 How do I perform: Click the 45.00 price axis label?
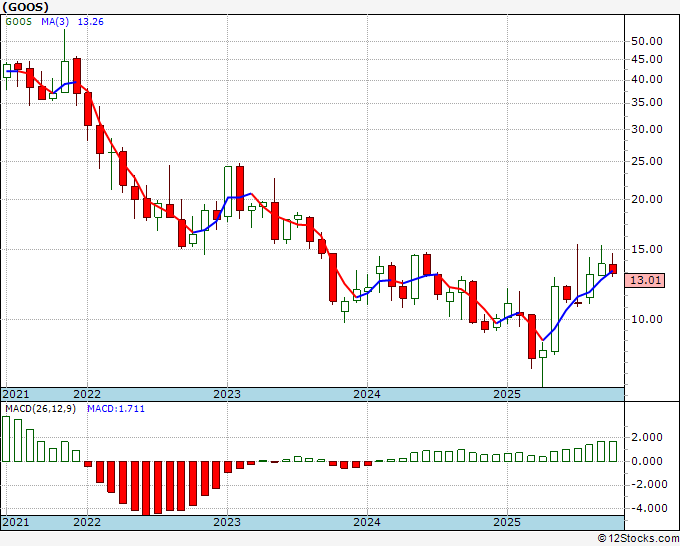(647, 59)
